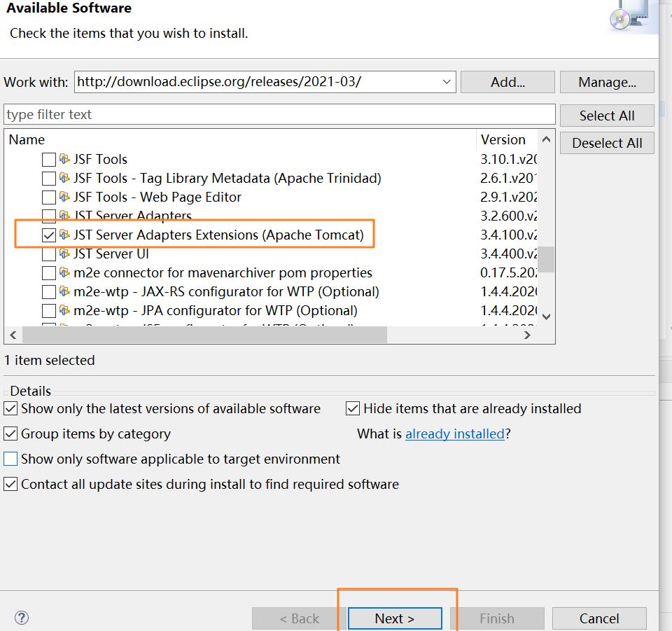This screenshot has height=631, width=672.
Task: Click the m2e-wtp JAX-RS configurator icon
Action: (x=63, y=291)
